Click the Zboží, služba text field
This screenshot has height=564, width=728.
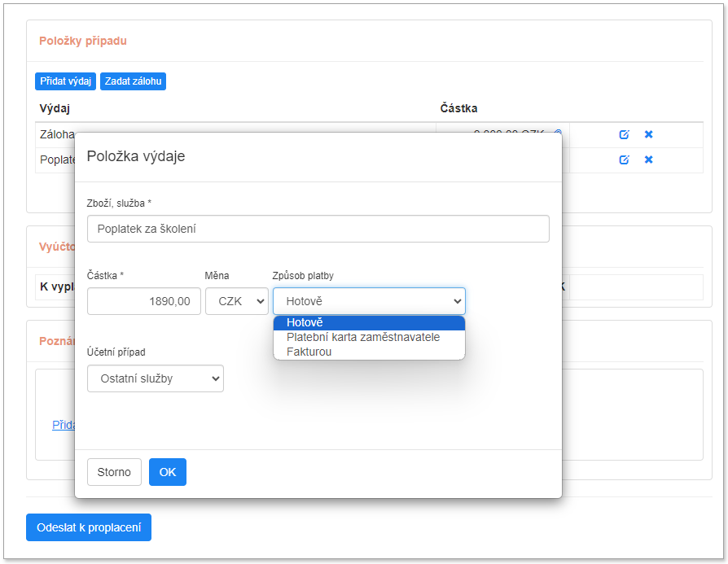click(318, 229)
